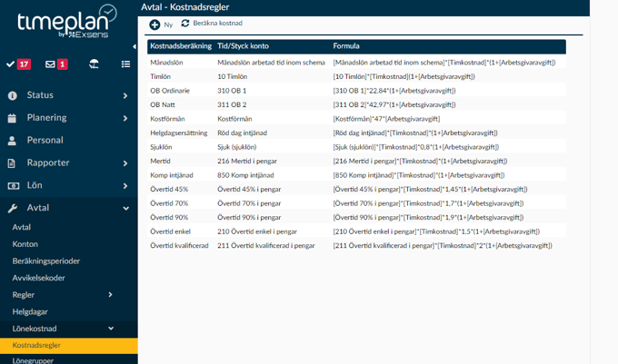Click the Beräkna kostnad button label
Viewport: 618px width, 364px height.
(217, 24)
